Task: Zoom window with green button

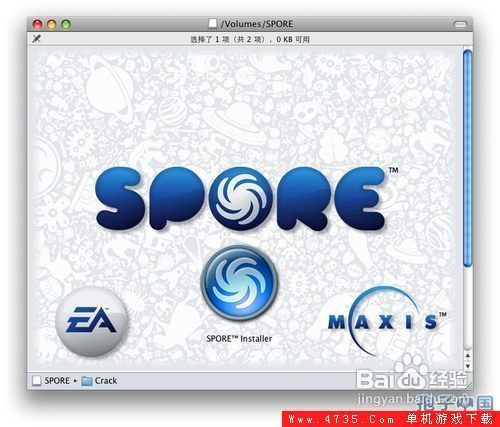Action: [66, 24]
